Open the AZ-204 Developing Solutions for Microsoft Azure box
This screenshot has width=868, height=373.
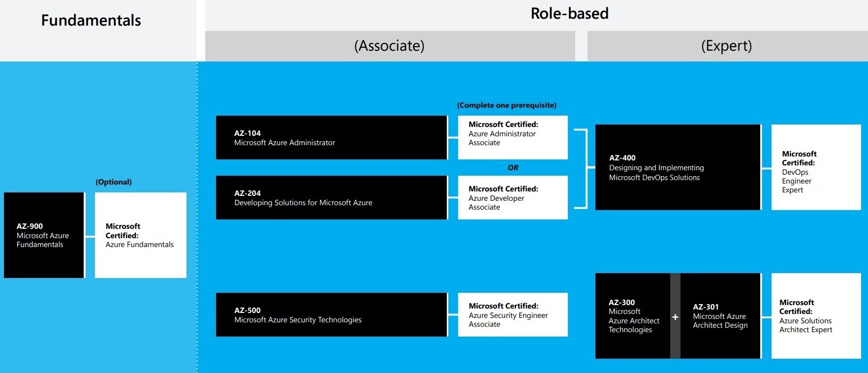[x=332, y=198]
